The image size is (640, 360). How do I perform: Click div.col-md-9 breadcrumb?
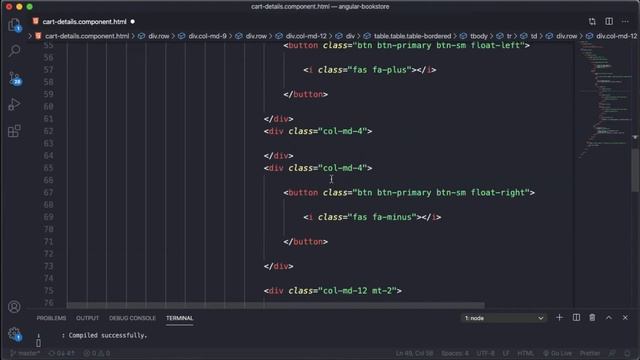click(x=207, y=36)
